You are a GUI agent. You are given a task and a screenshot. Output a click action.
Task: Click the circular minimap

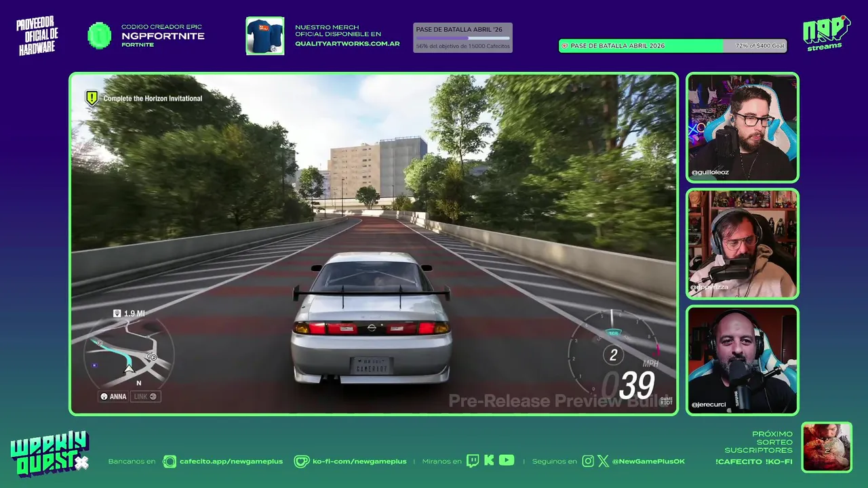129,354
